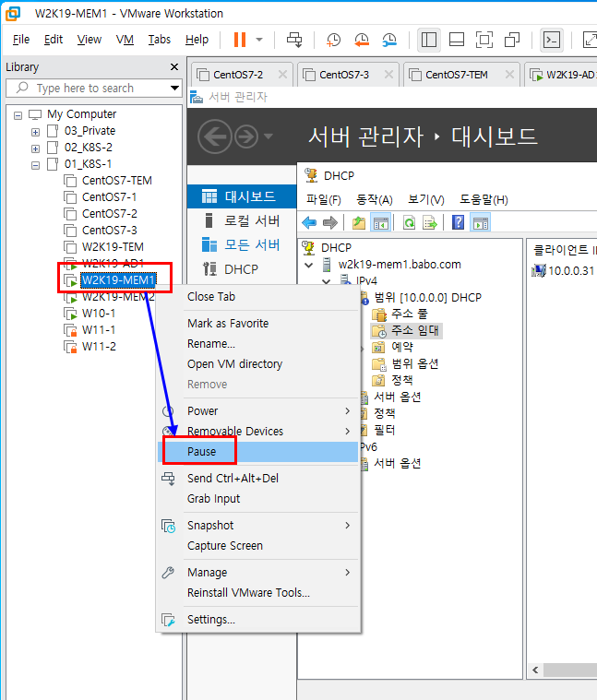Expand the 03_Private folder
Screen dimensions: 597x700
click(x=35, y=132)
